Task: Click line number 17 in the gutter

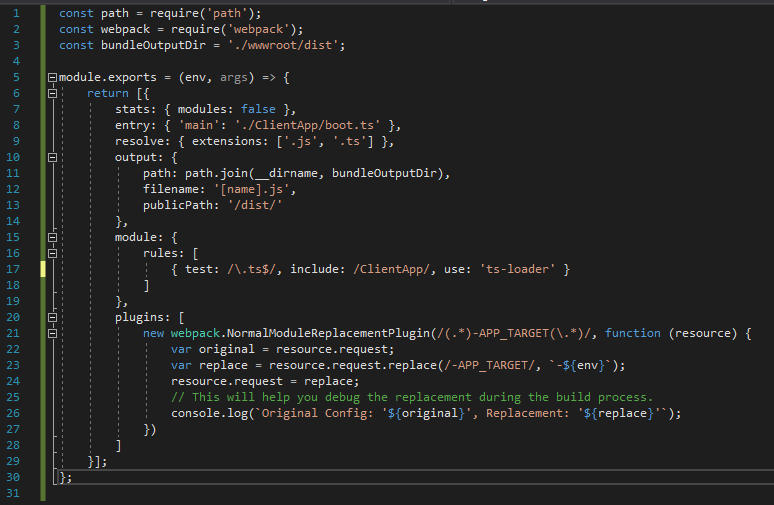Action: pos(13,269)
